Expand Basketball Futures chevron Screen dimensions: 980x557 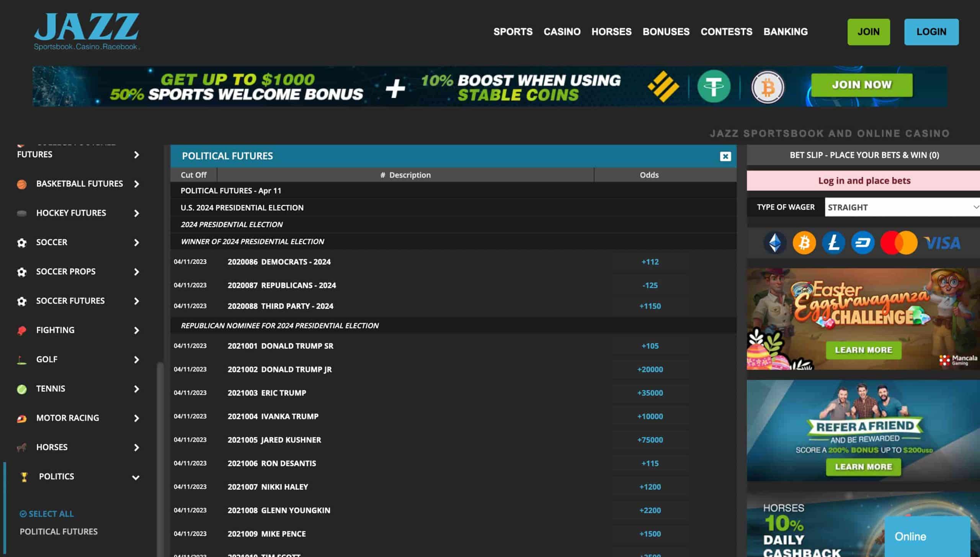coord(136,184)
